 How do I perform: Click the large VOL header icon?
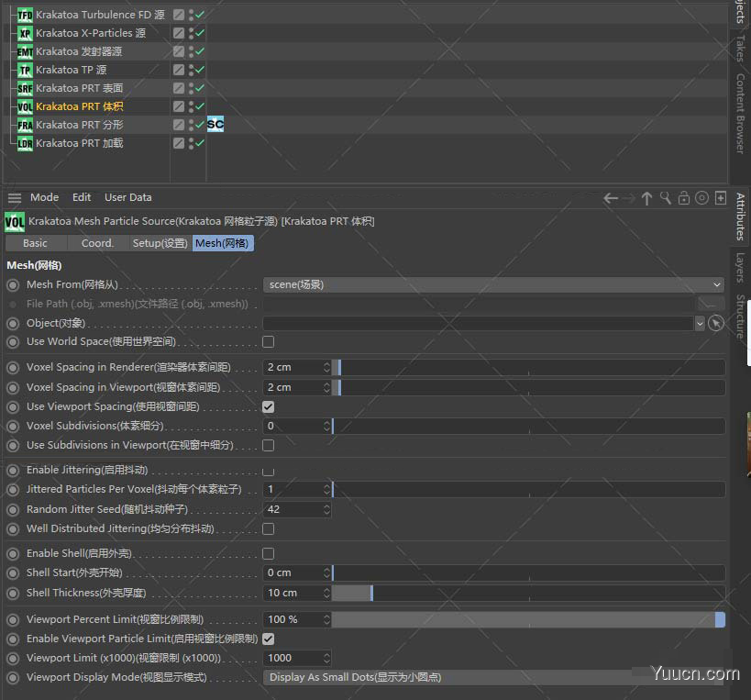(15, 222)
